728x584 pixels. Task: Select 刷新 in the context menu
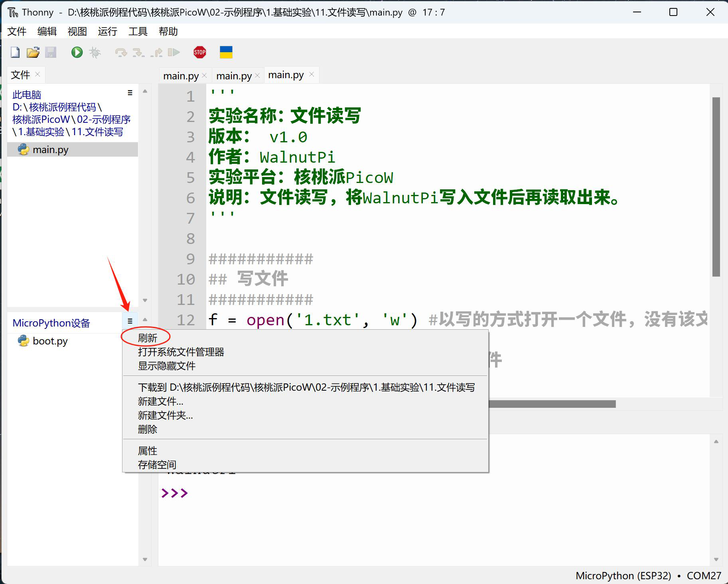tap(148, 338)
